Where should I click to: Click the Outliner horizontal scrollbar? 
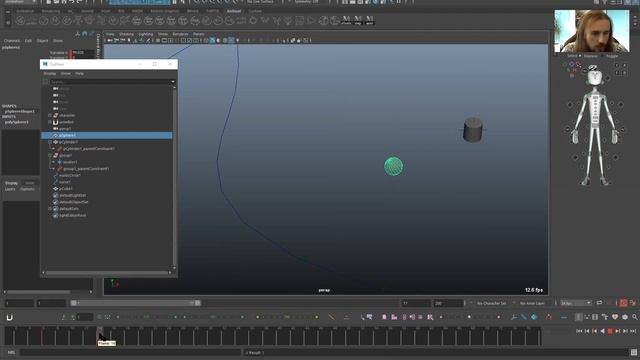[107, 273]
